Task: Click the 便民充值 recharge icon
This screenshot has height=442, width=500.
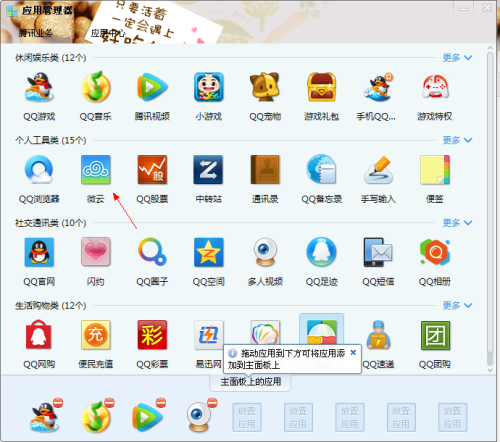Action: click(96, 335)
